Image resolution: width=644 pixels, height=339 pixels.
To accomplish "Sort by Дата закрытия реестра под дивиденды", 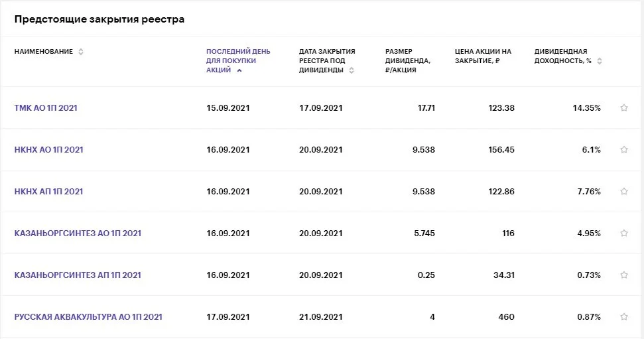I will (327, 61).
